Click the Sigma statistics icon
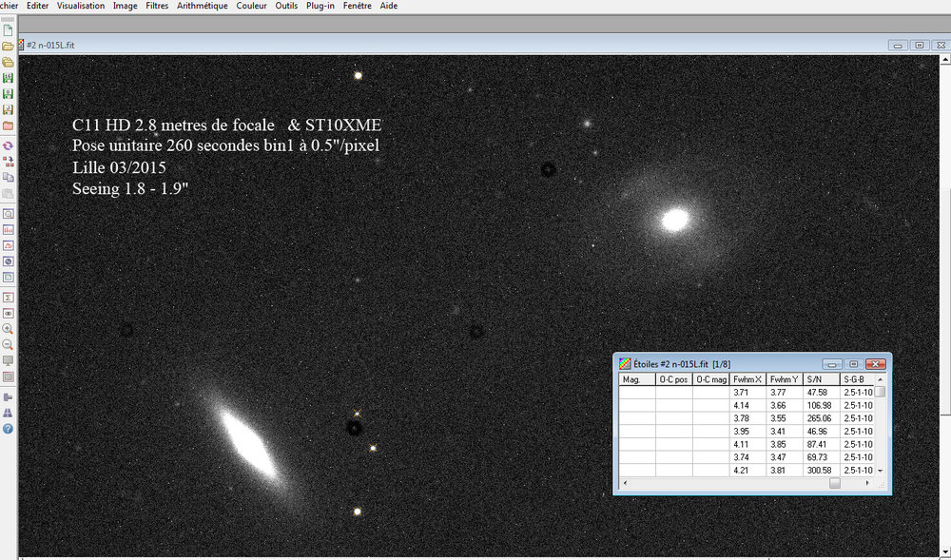Image resolution: width=951 pixels, height=560 pixels. 8,298
